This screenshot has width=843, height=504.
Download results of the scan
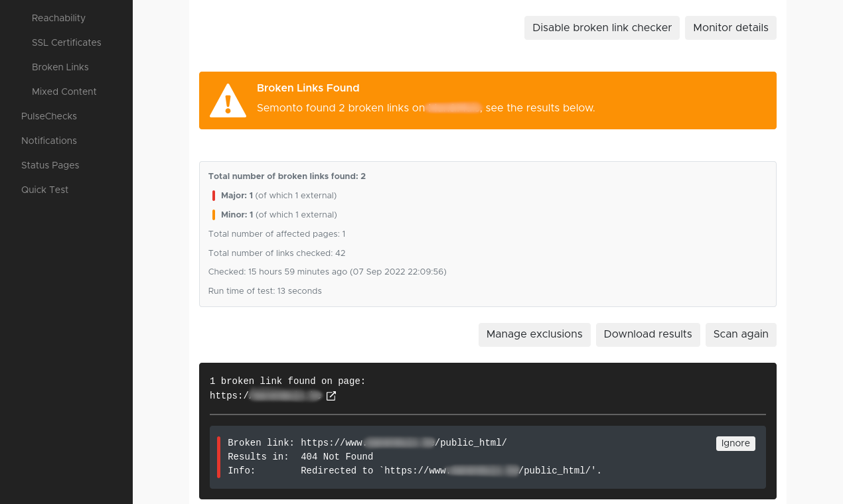point(647,334)
